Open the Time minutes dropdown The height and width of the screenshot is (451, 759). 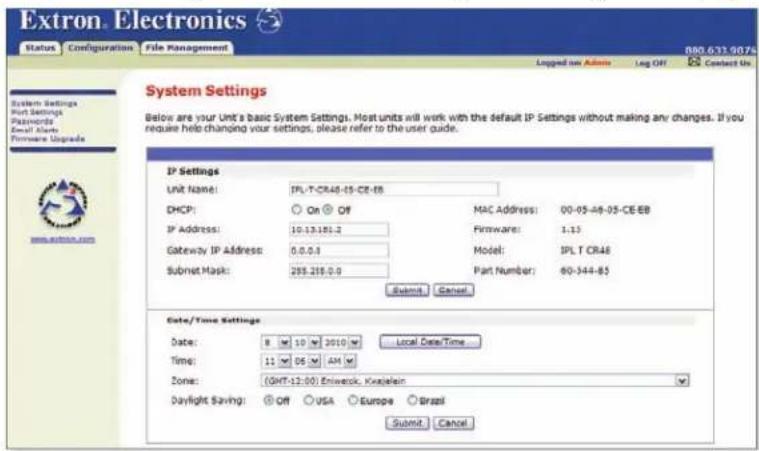pos(306,361)
